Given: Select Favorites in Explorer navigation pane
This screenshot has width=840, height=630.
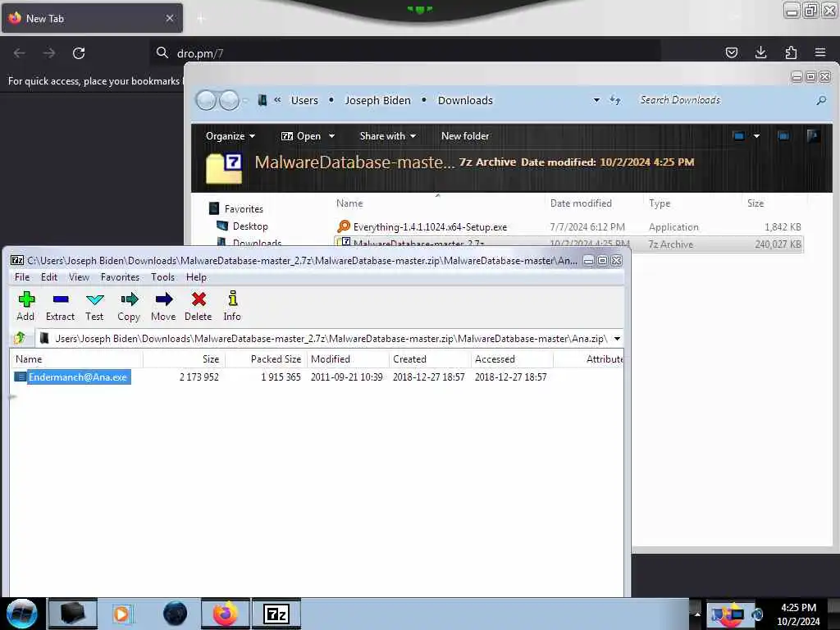Looking at the screenshot, I should point(244,209).
